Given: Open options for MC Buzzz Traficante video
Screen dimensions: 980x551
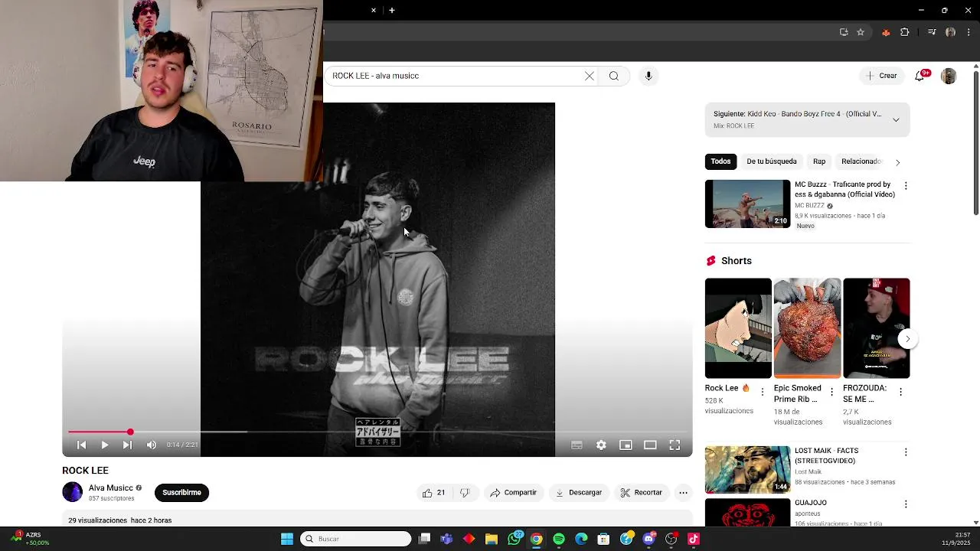Looking at the screenshot, I should click(x=906, y=186).
